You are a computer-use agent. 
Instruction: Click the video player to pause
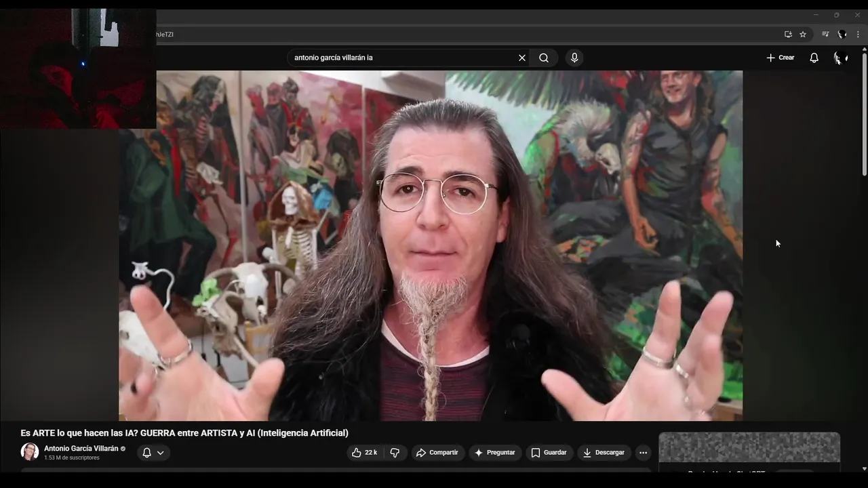click(x=431, y=245)
